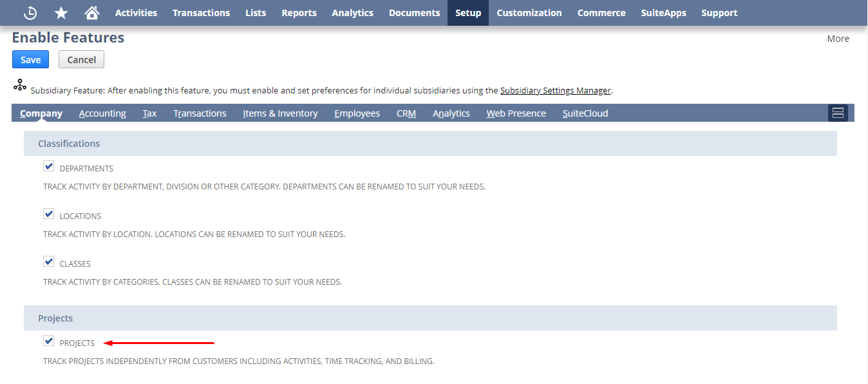Click the subsidiary feature hierarchy icon
The image size is (868, 384).
tap(19, 84)
